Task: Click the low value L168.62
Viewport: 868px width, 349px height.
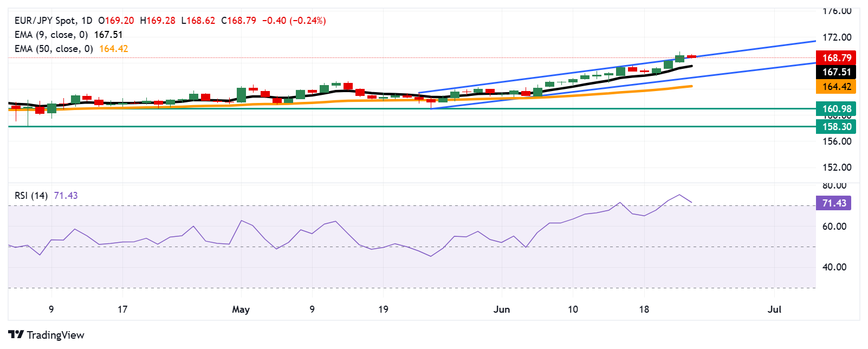Action: (x=198, y=21)
